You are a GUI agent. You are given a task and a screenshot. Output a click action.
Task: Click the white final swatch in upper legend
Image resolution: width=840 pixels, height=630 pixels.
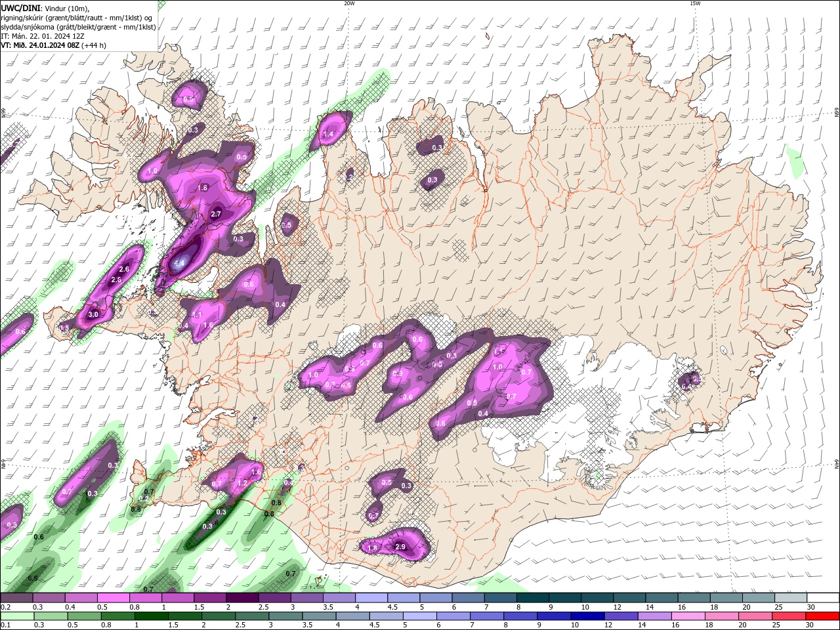[x=824, y=598]
